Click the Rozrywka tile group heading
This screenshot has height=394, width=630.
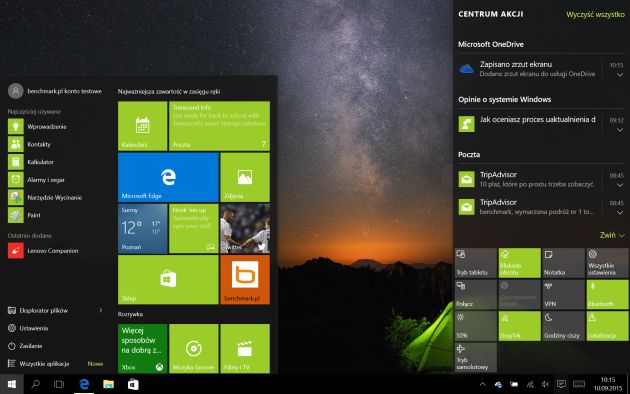pyautogui.click(x=130, y=314)
